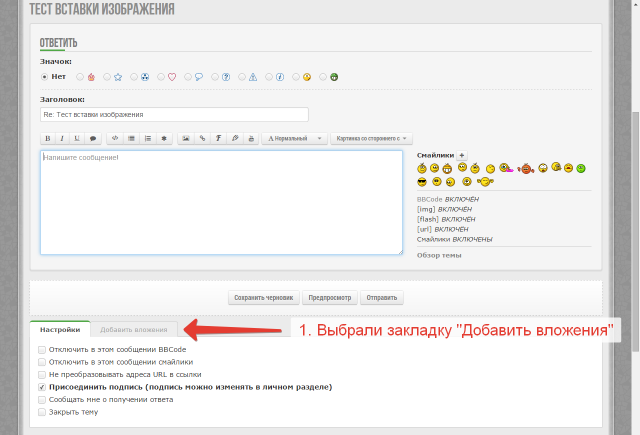The image size is (640, 435).
Task: Click into the 'Заголовок' subject field
Action: [x=174, y=115]
